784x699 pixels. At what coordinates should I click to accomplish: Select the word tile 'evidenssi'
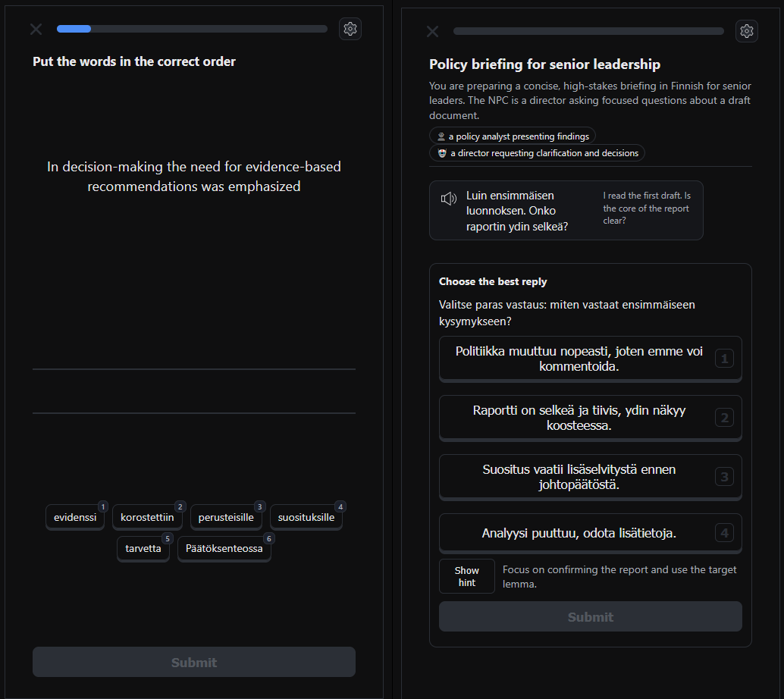click(x=75, y=518)
